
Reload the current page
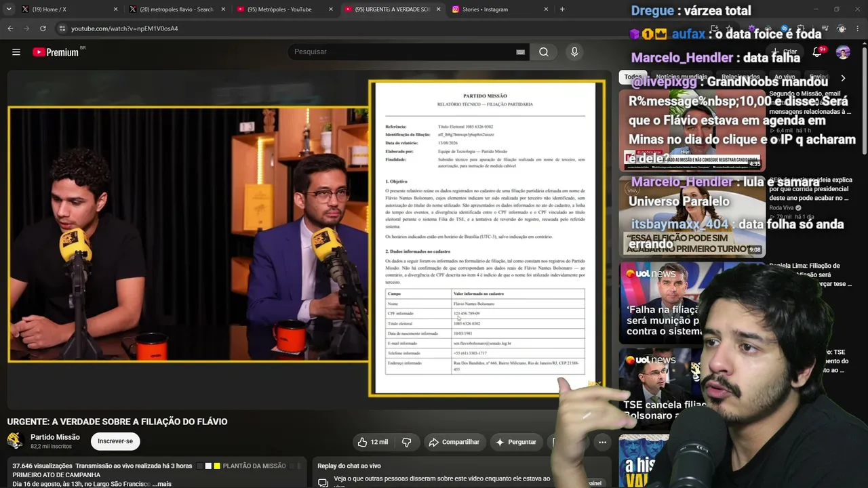43,28
